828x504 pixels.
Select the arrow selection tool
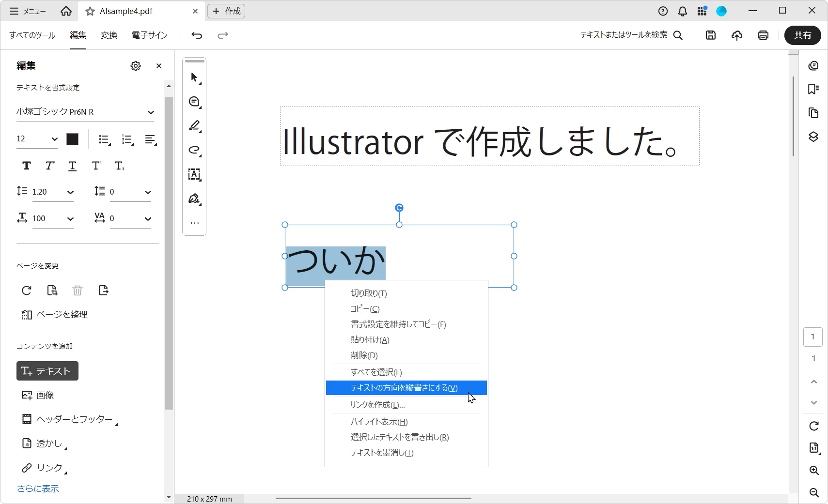pos(194,77)
